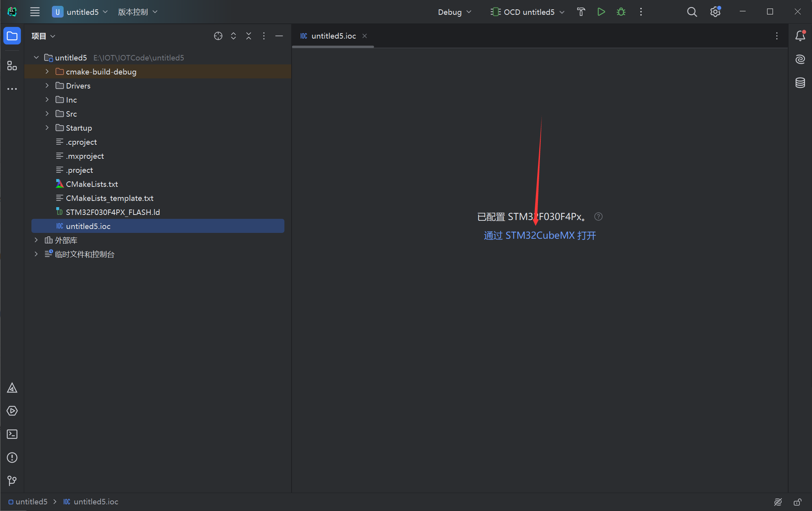Open the Database tool window
This screenshot has width=812, height=511.
pyautogui.click(x=800, y=83)
